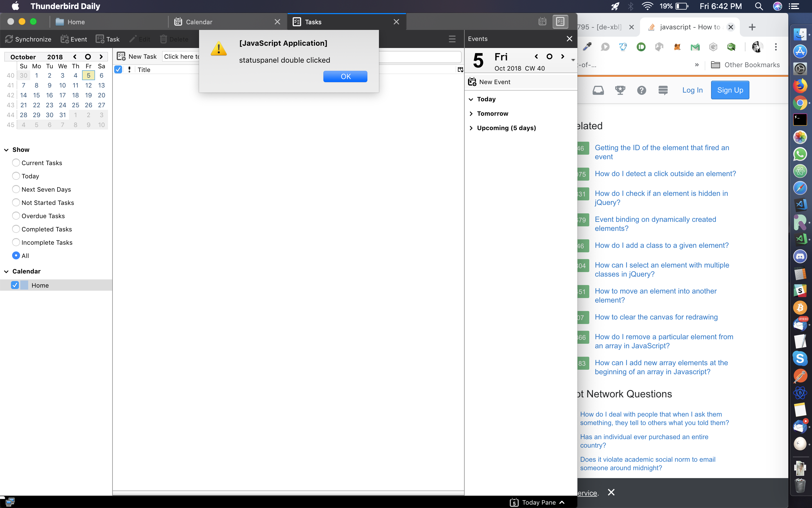
Task: Show hidden bookmarks via the » chevron
Action: (x=697, y=65)
